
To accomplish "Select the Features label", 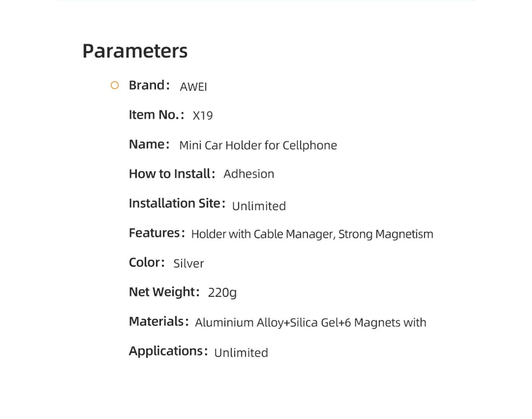I will pos(157,233).
